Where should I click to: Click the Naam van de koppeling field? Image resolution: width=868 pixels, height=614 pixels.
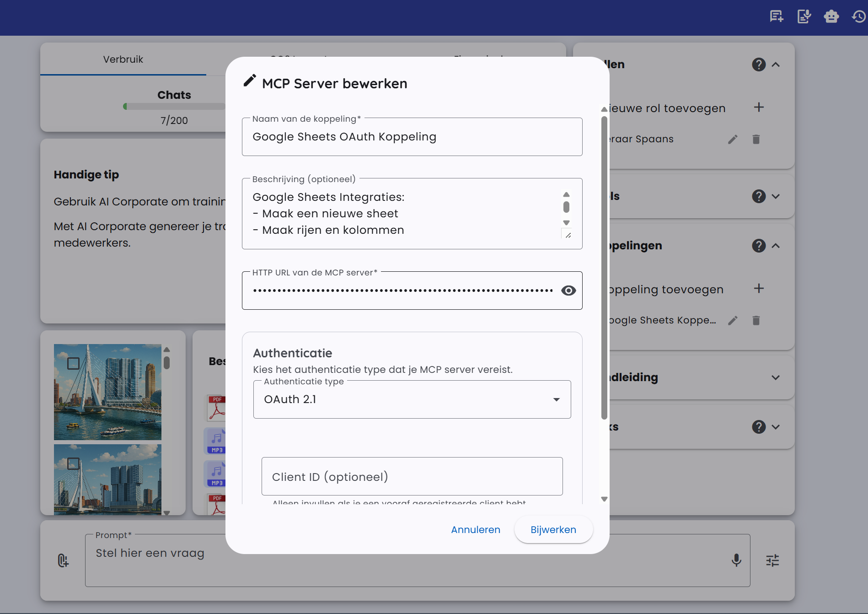click(412, 137)
